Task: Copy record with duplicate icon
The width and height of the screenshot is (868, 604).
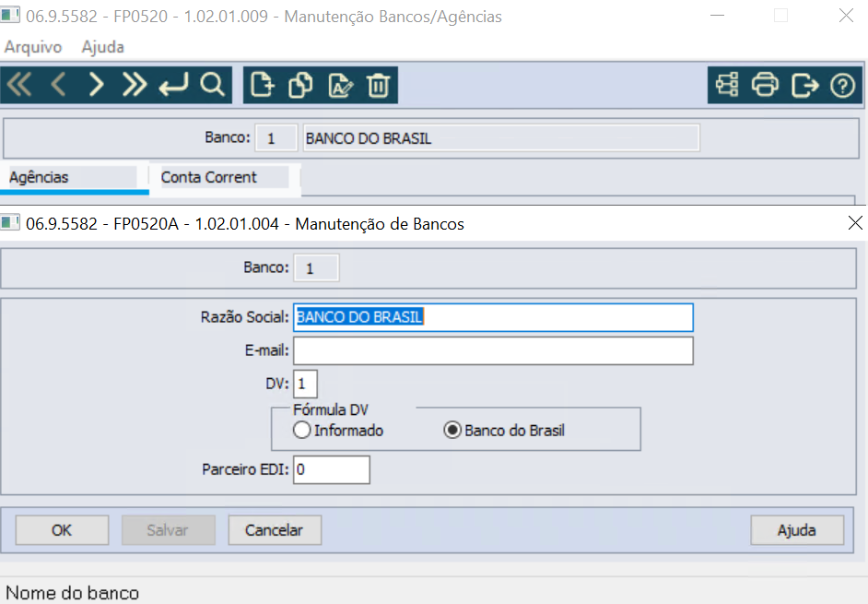Action: coord(300,86)
